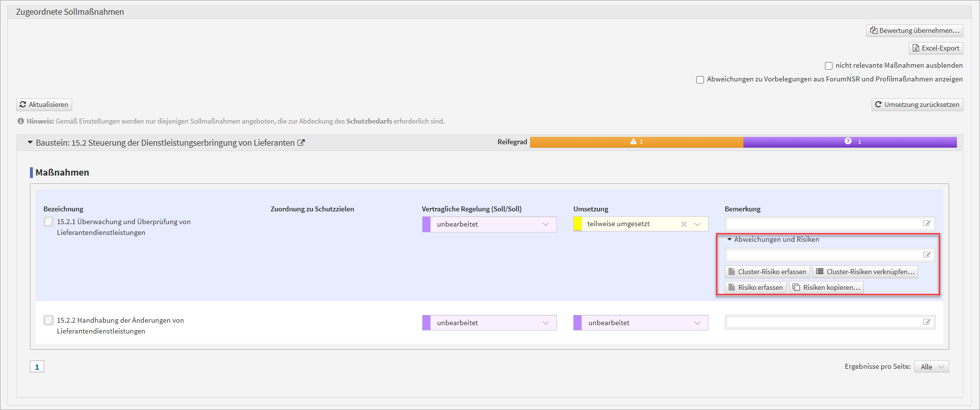Go to page 1 in pagination
980x410 pixels.
(x=37, y=367)
